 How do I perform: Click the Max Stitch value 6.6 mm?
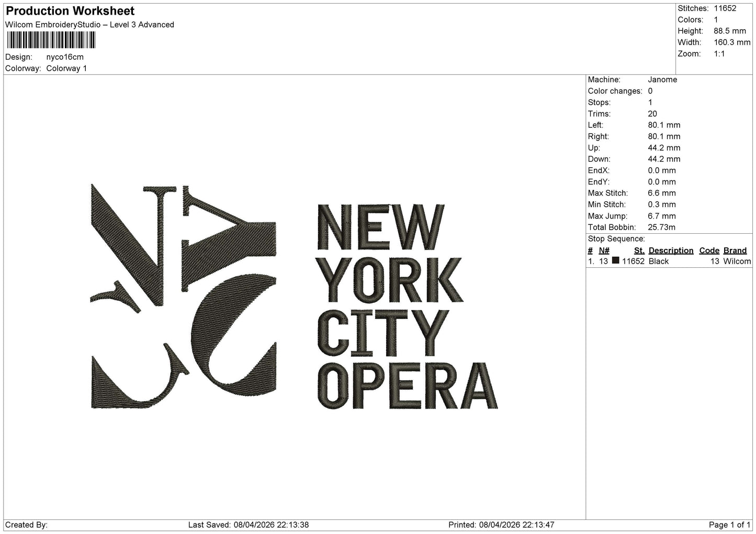click(x=662, y=193)
